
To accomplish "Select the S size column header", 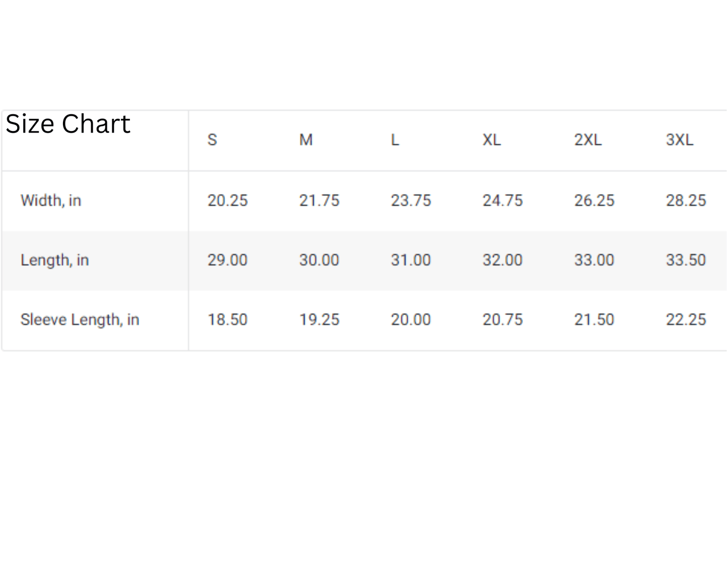I will coord(212,139).
